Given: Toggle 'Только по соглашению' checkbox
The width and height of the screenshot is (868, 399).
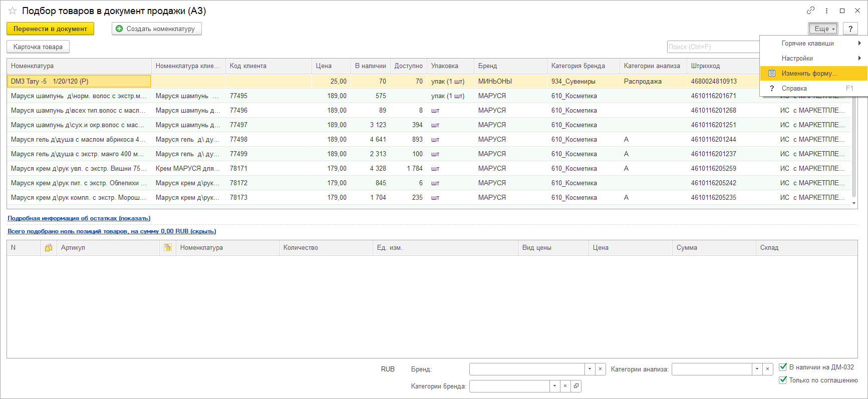Looking at the screenshot, I should tap(783, 380).
